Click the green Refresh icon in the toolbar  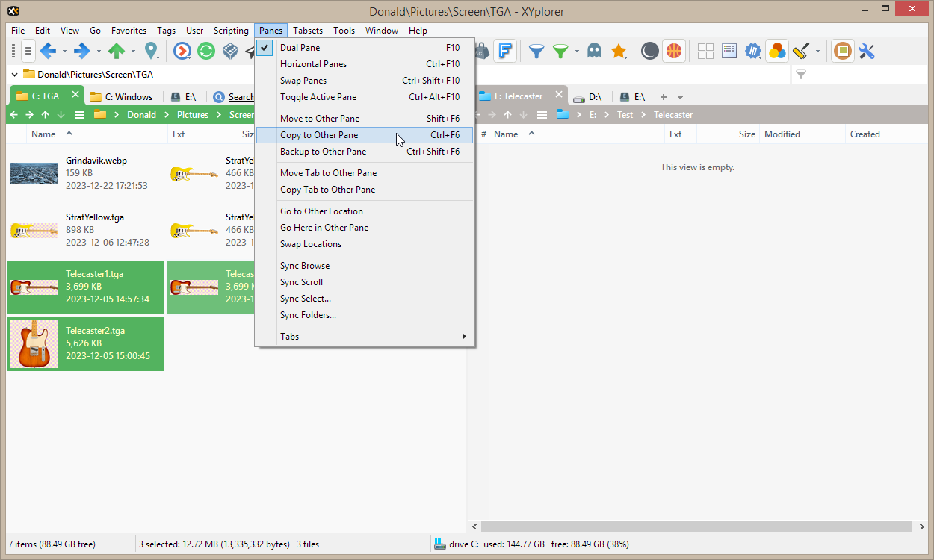[206, 51]
